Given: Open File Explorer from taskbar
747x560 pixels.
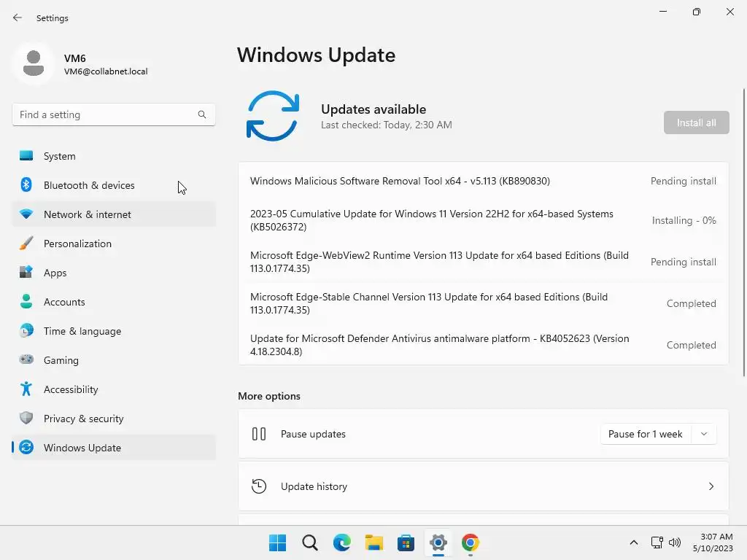Looking at the screenshot, I should point(374,542).
